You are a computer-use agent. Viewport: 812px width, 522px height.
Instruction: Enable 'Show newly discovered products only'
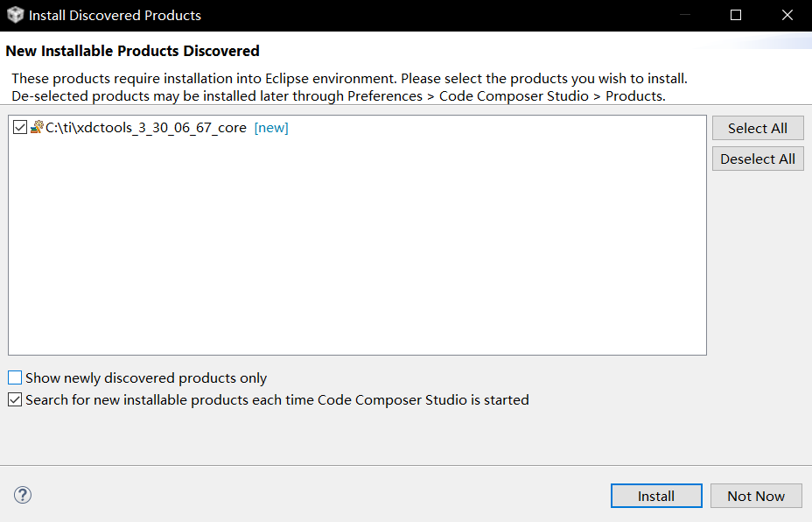(x=14, y=377)
